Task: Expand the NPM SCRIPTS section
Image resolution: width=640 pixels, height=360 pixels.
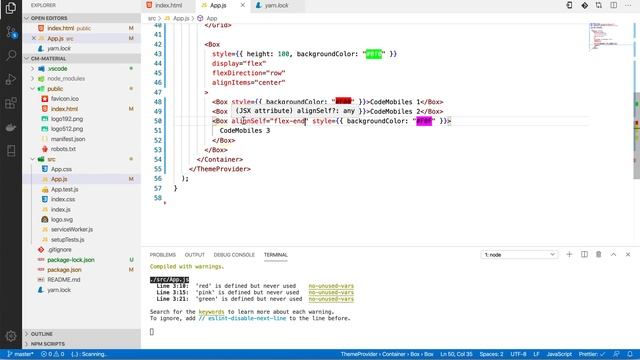Action: (82, 344)
